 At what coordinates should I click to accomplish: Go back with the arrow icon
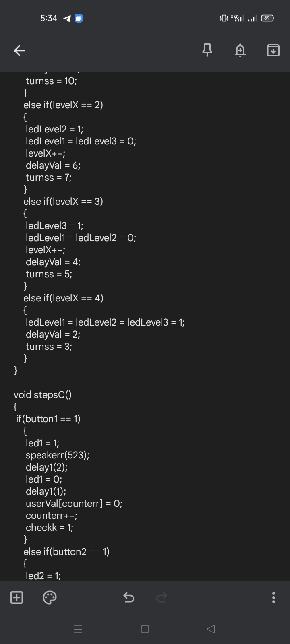pyautogui.click(x=19, y=50)
